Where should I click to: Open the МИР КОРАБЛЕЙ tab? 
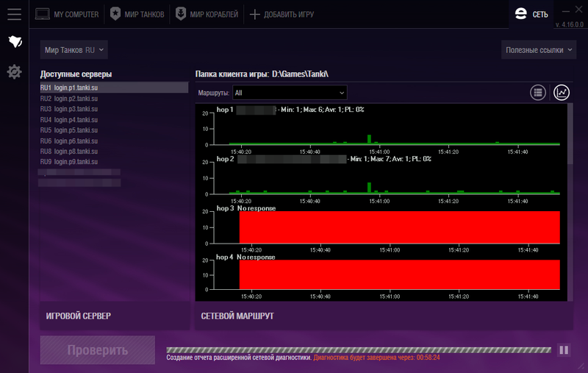click(207, 14)
